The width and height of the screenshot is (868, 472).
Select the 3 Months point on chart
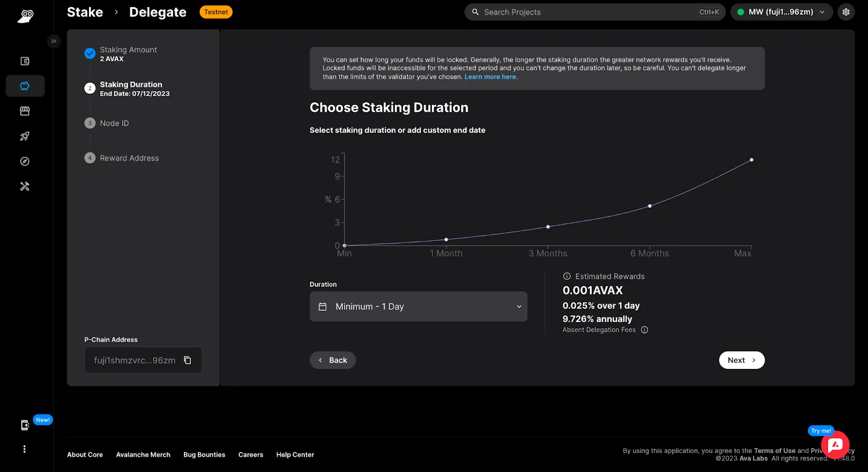pos(548,227)
